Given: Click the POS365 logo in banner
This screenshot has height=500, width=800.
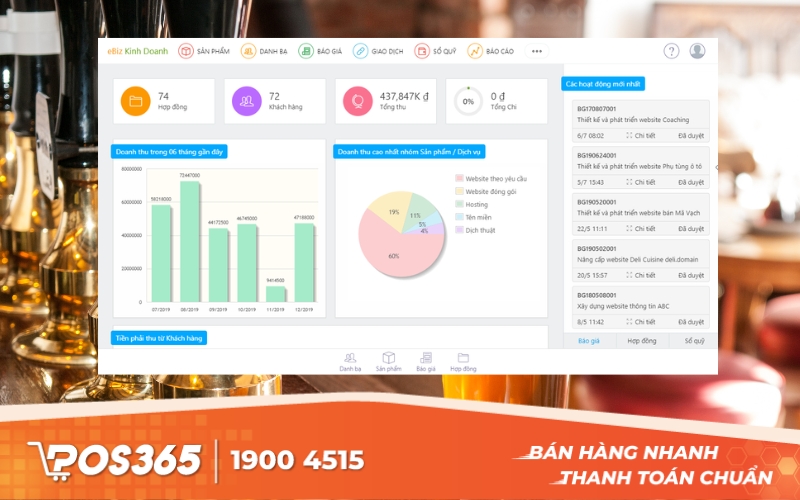Looking at the screenshot, I should pyautogui.click(x=115, y=461).
